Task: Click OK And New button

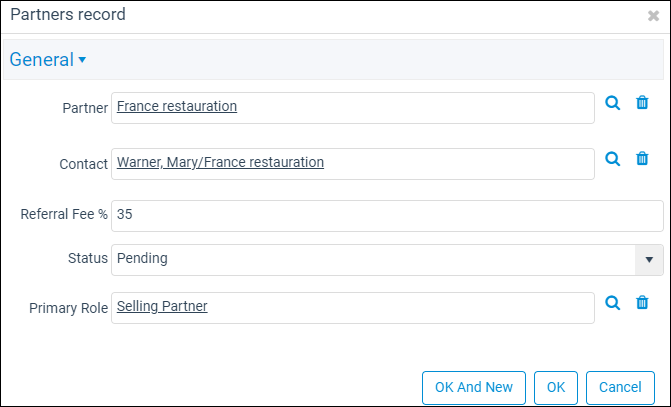Action: point(474,387)
